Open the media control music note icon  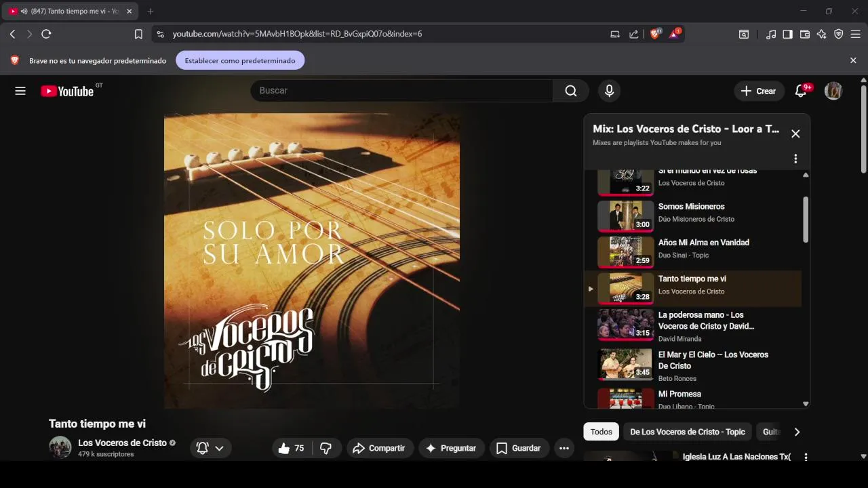click(x=770, y=34)
